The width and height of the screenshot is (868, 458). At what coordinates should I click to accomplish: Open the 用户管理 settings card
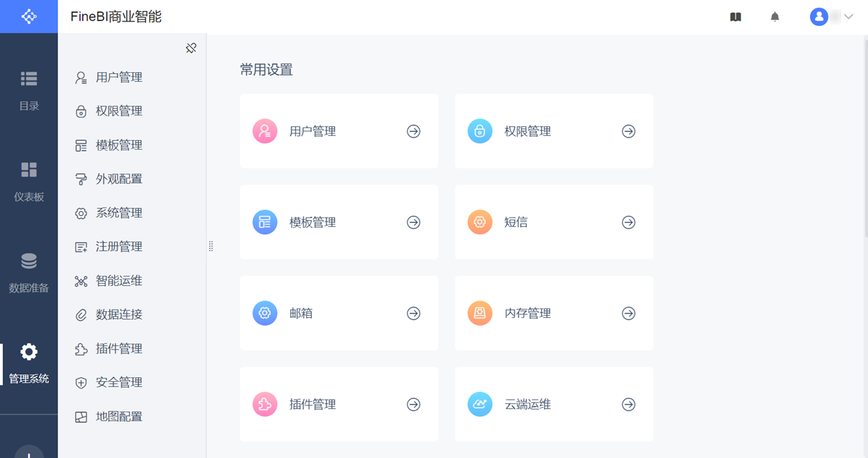coord(339,132)
